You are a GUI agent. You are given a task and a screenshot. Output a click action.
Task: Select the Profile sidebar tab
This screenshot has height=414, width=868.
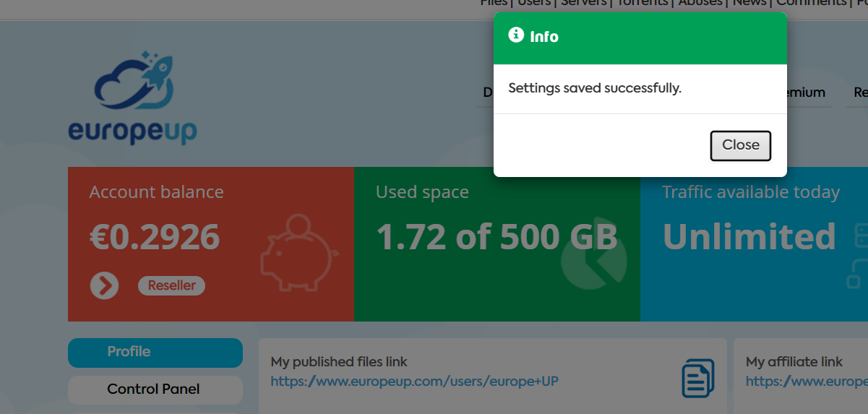(x=155, y=352)
